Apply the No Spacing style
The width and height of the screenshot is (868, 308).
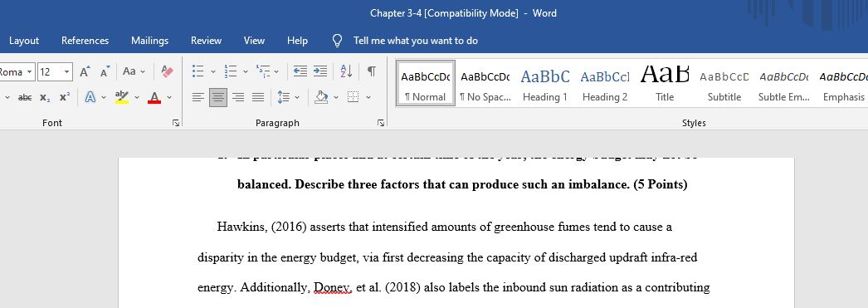(485, 83)
